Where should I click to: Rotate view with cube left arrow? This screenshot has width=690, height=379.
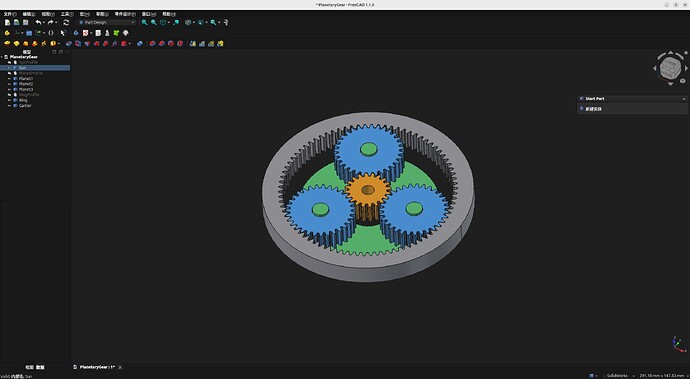[x=655, y=68]
